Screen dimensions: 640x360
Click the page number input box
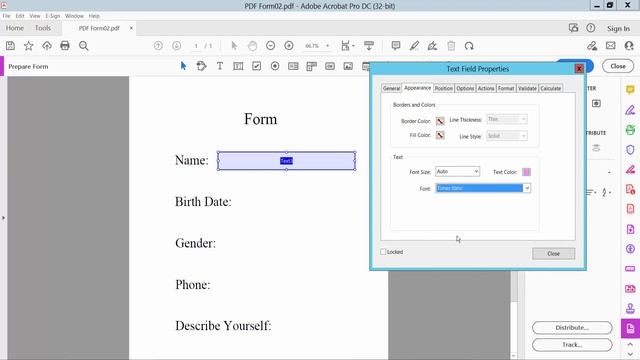pyautogui.click(x=196, y=46)
